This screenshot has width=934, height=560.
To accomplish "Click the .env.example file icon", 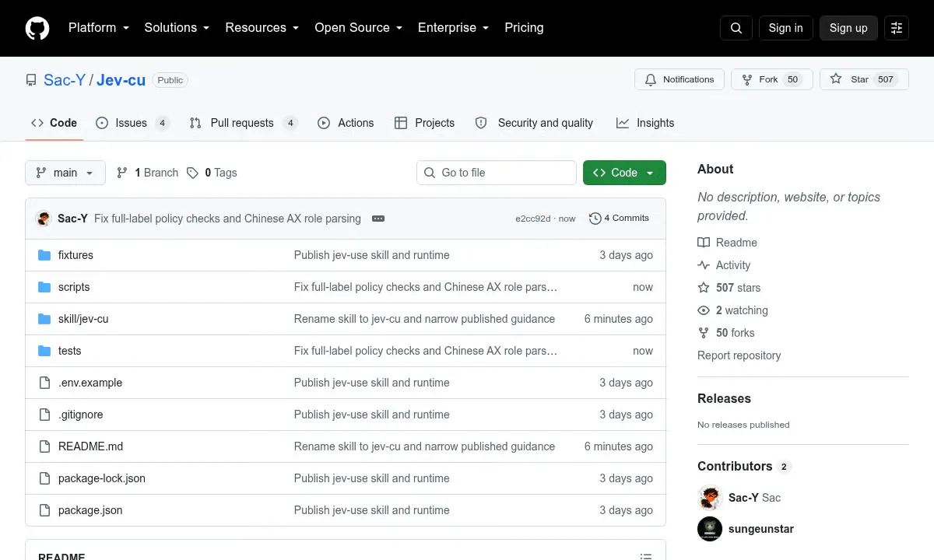I will pyautogui.click(x=44, y=383).
